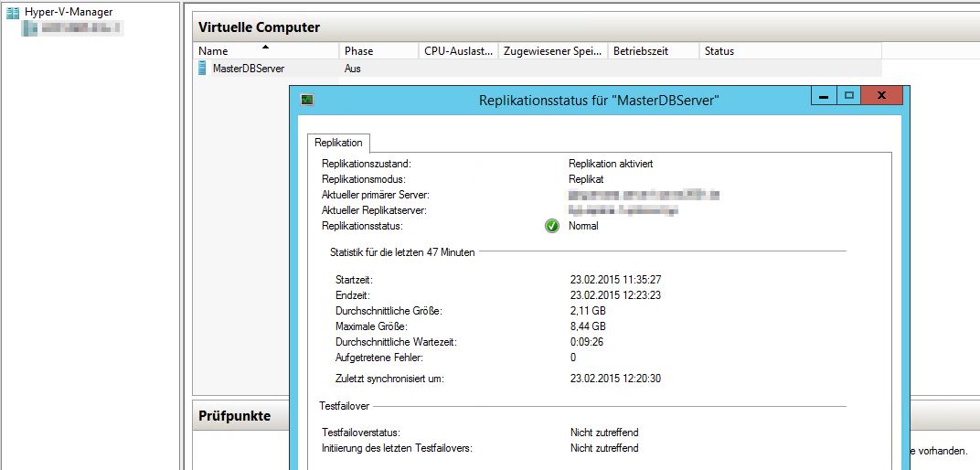The image size is (980, 470).
Task: Click the dialog title text Replikationsstatus für MasterDBServer
Action: click(599, 101)
